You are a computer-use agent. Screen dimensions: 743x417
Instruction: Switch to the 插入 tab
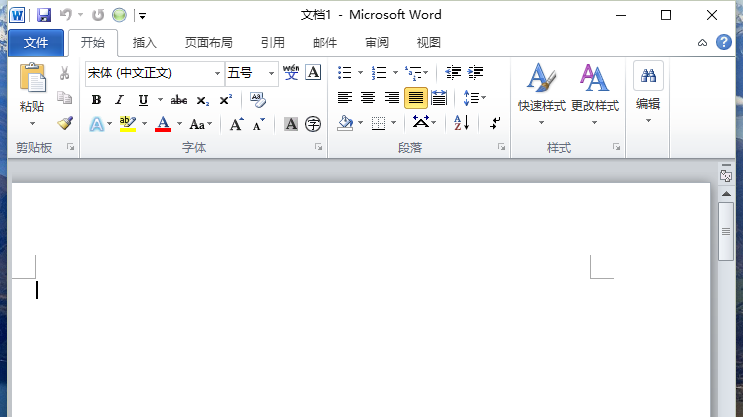click(145, 43)
